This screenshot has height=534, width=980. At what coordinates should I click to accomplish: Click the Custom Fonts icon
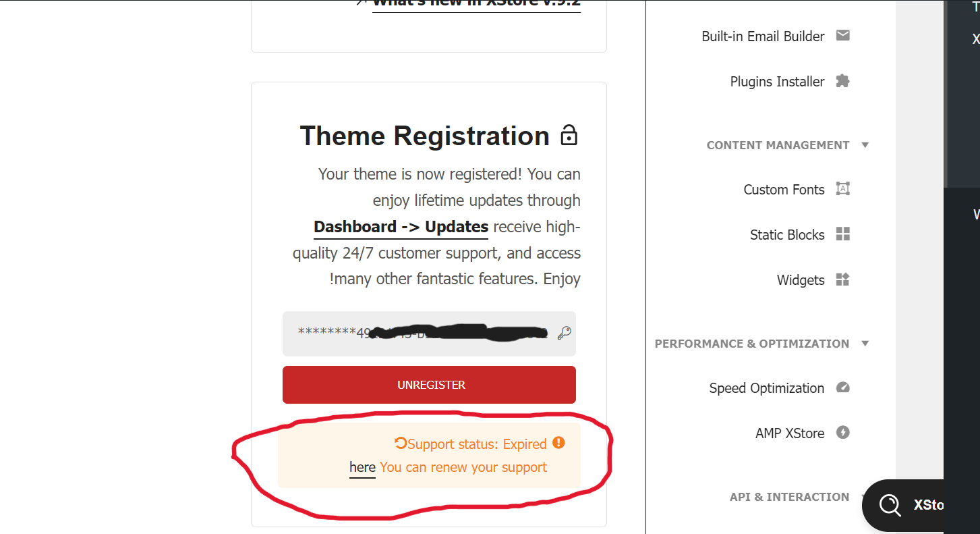[x=842, y=189]
